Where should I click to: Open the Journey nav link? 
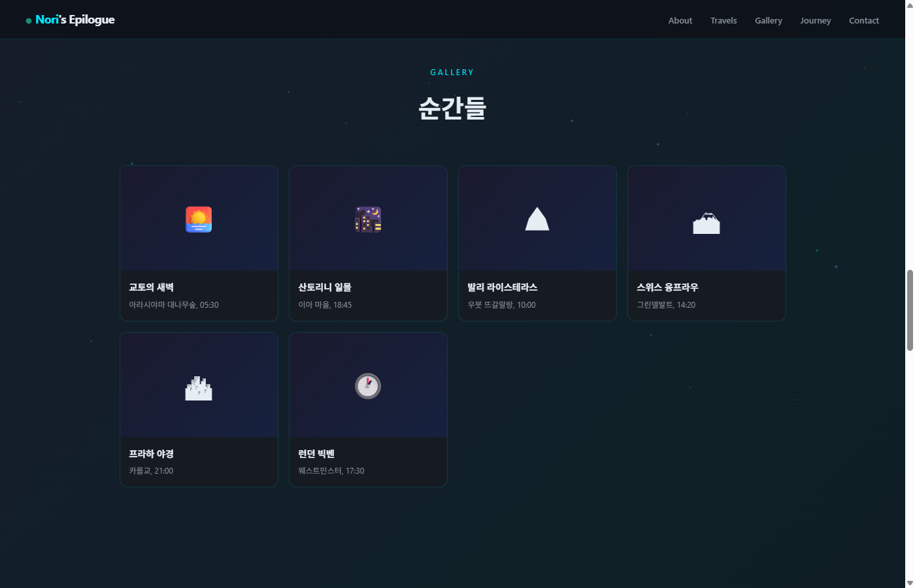pyautogui.click(x=815, y=21)
